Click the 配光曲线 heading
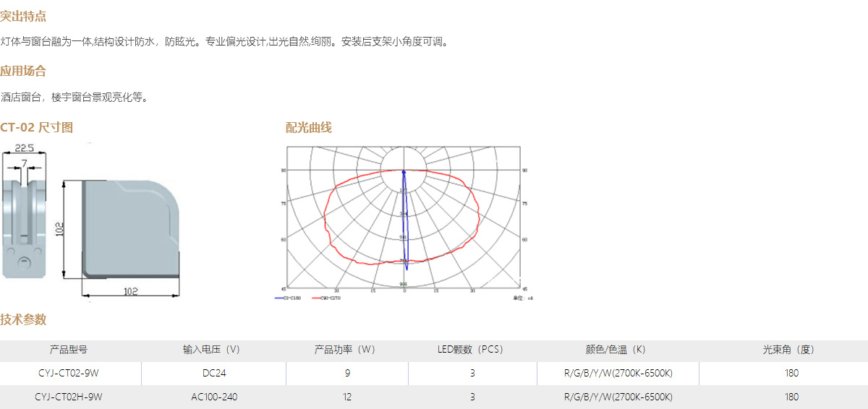The width and height of the screenshot is (868, 409). tap(309, 128)
